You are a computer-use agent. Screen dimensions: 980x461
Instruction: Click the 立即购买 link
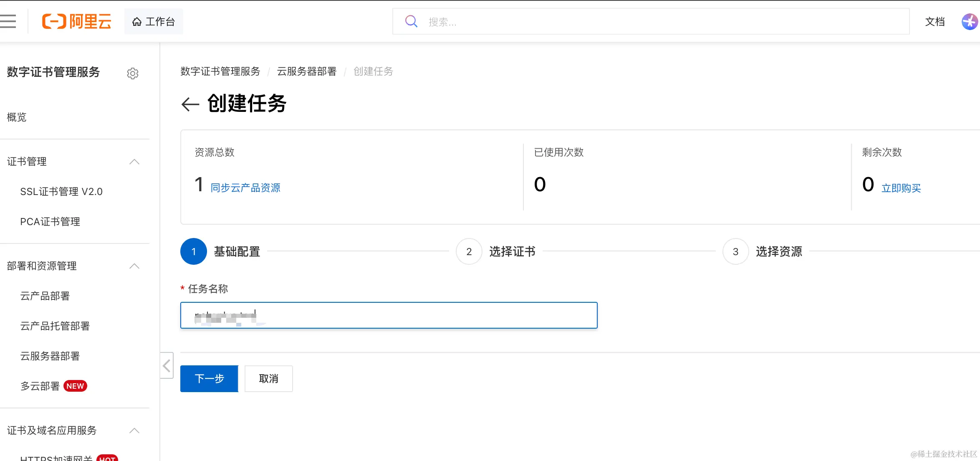(901, 188)
